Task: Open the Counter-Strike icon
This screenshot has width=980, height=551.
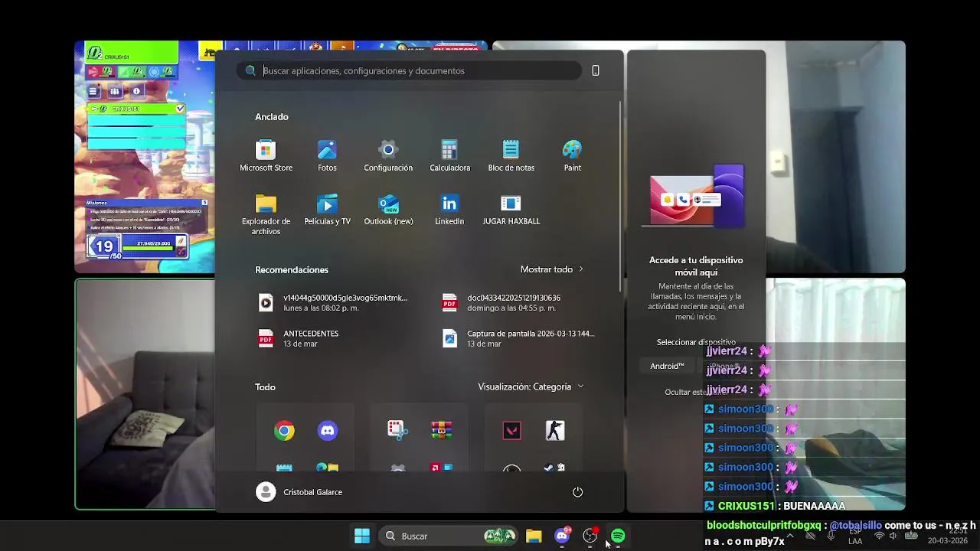Action: pos(555,431)
